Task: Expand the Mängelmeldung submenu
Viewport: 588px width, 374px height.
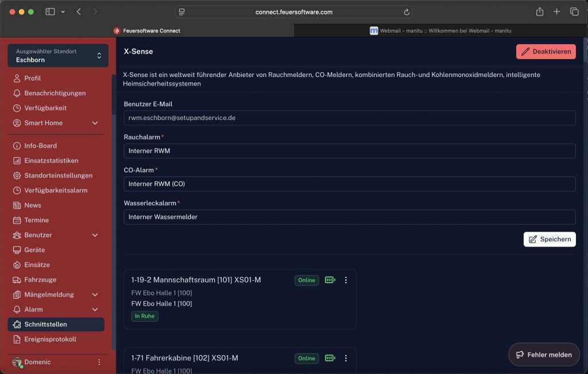Action: coord(95,295)
